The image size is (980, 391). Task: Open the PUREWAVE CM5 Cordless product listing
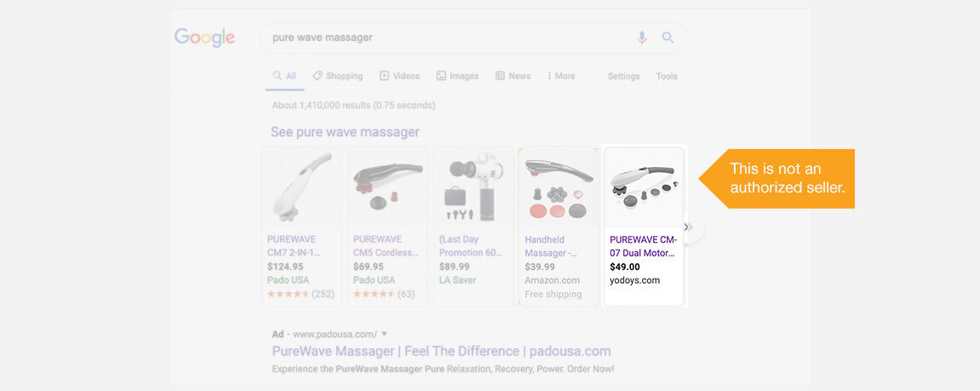[386, 246]
